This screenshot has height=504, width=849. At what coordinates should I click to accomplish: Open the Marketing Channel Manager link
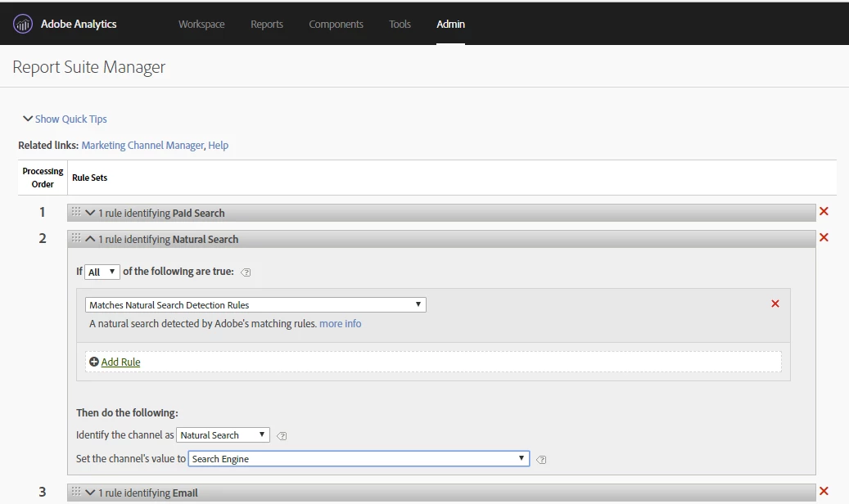pyautogui.click(x=143, y=145)
